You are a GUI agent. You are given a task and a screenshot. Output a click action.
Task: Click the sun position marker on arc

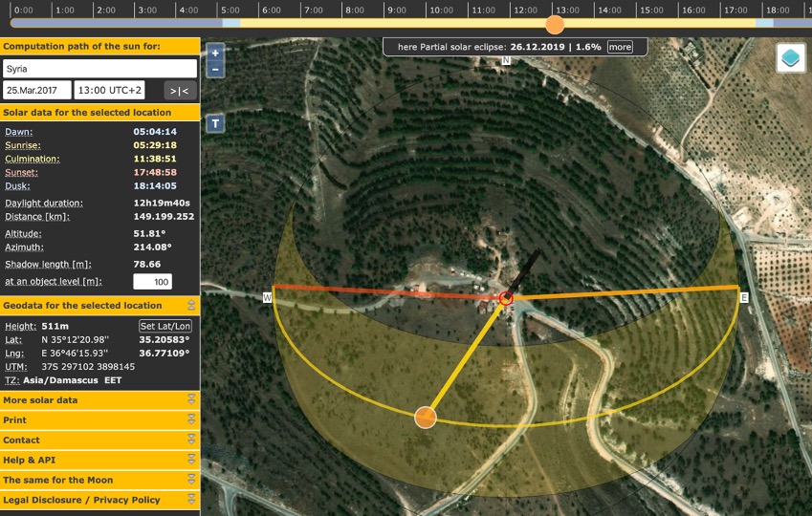(x=426, y=418)
